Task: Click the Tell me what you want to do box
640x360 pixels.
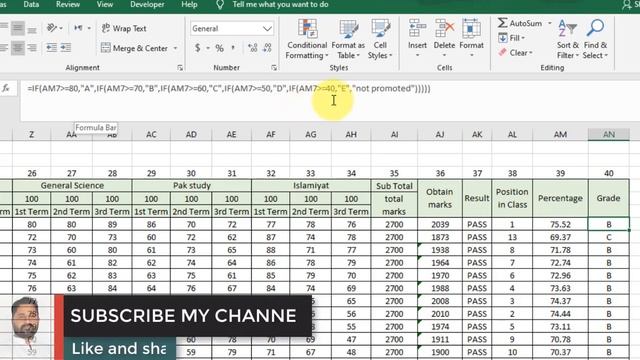Action: click(280, 4)
